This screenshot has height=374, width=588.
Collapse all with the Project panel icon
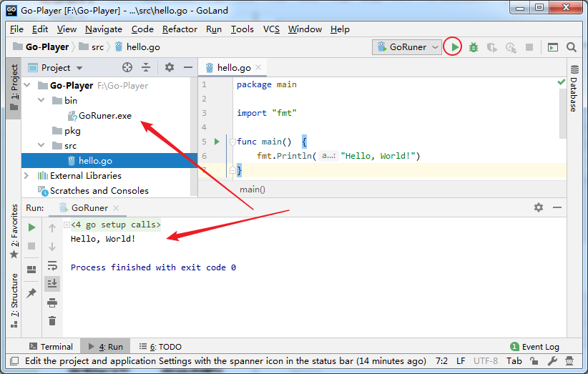pyautogui.click(x=146, y=67)
